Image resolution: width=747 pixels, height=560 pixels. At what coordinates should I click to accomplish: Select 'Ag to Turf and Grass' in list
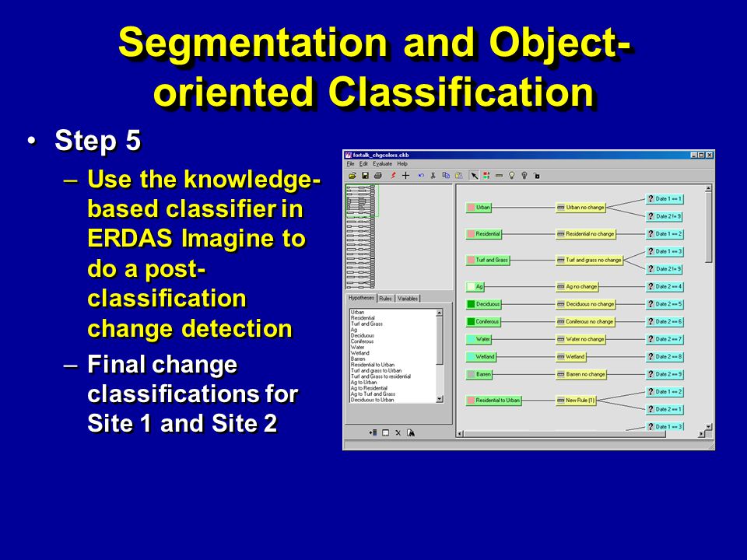373,394
